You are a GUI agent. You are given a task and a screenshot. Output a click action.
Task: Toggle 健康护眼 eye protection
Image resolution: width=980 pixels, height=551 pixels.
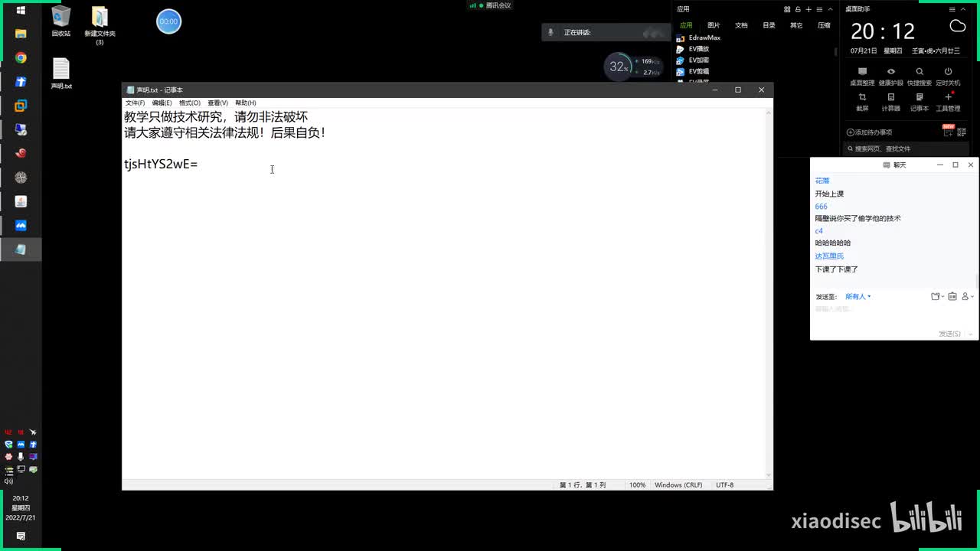pos(891,76)
